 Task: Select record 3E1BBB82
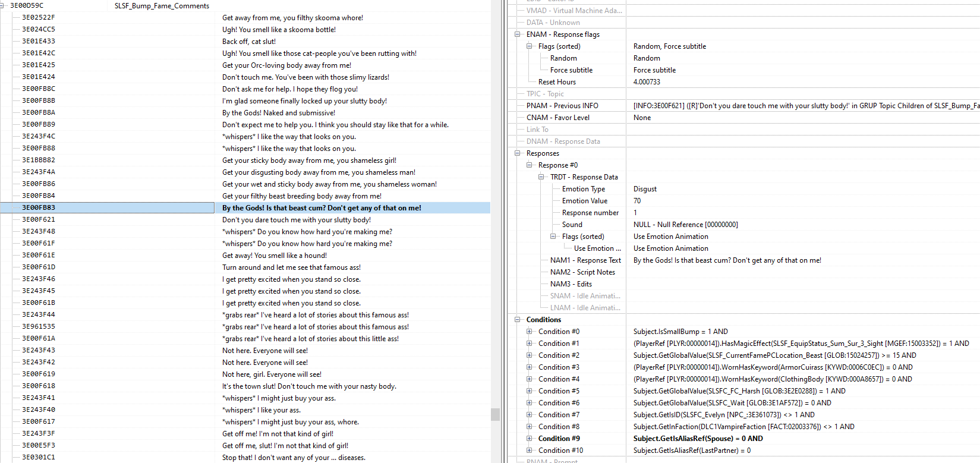(245, 160)
